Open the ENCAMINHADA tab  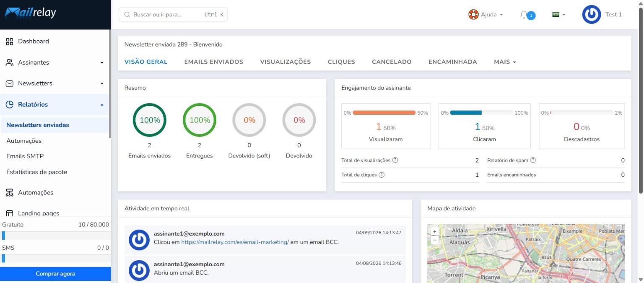(x=453, y=62)
